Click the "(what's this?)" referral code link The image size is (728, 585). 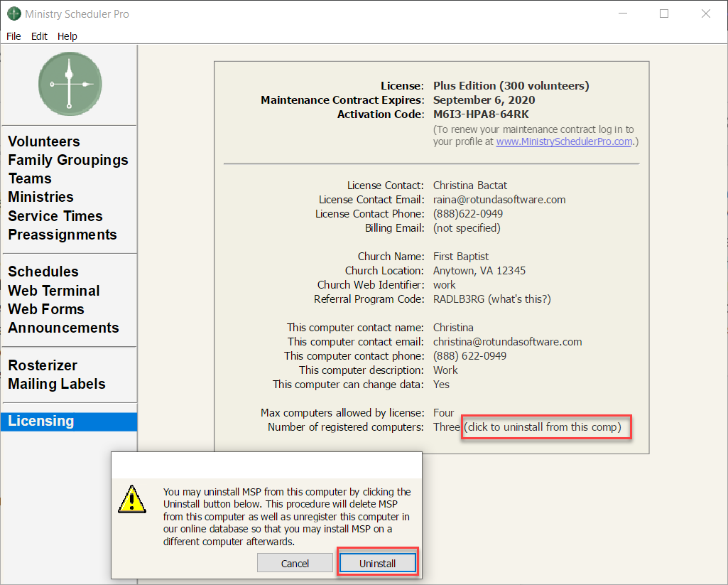pyautogui.click(x=519, y=299)
